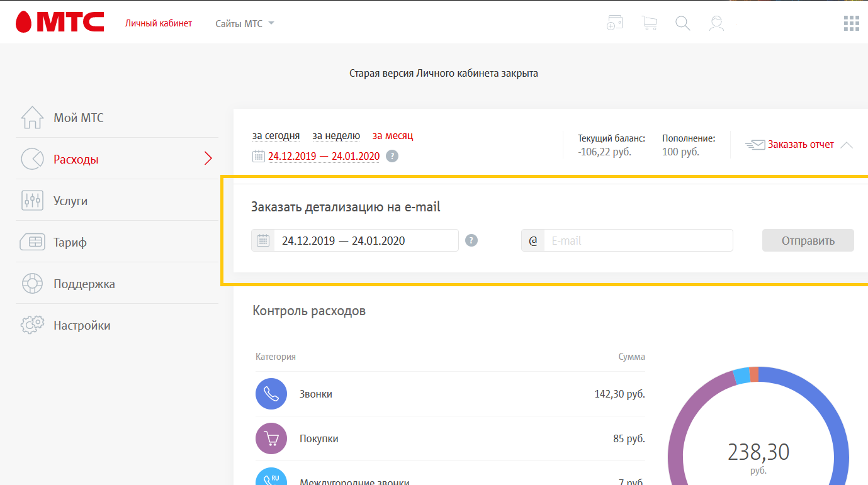
Task: Click the purple cart icon for Покупки
Action: point(271,438)
